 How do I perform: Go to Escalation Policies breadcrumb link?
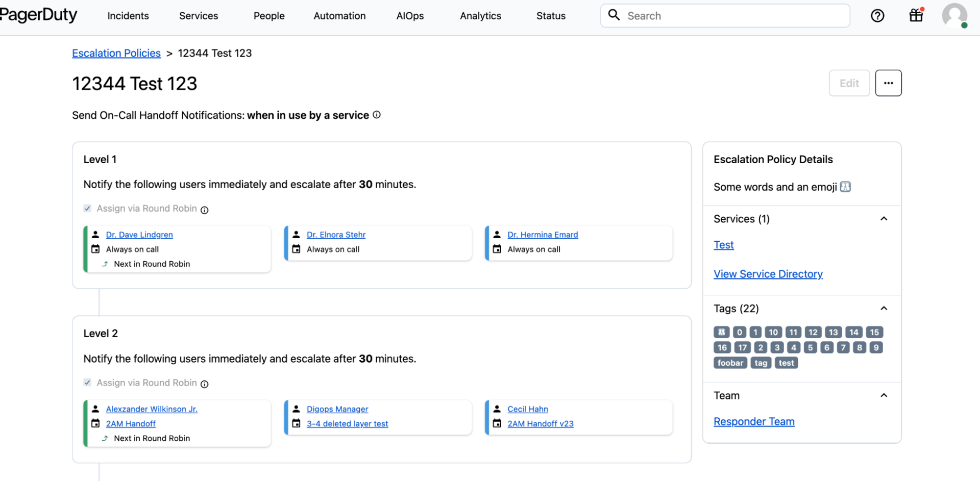click(116, 53)
